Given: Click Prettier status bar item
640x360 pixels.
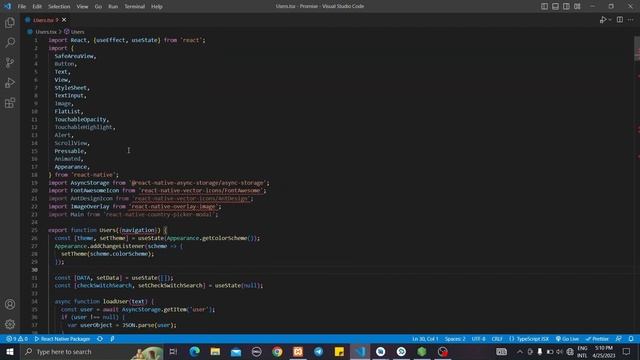Looking at the screenshot, I should point(597,339).
